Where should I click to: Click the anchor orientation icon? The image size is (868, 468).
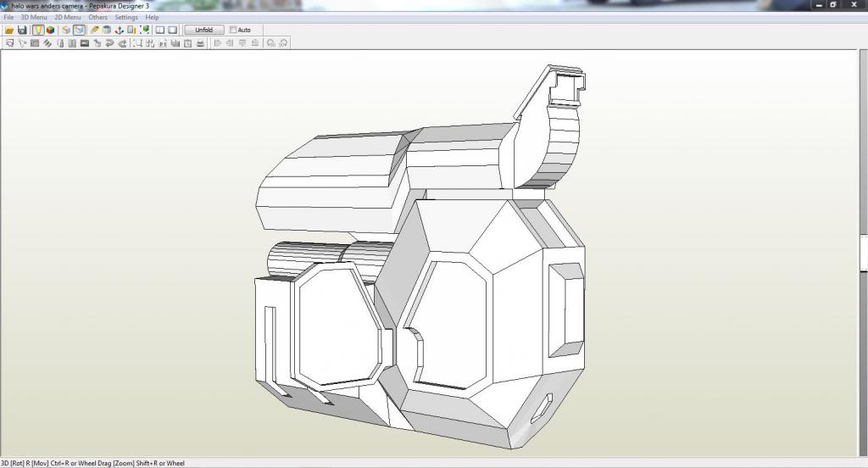pos(119,30)
